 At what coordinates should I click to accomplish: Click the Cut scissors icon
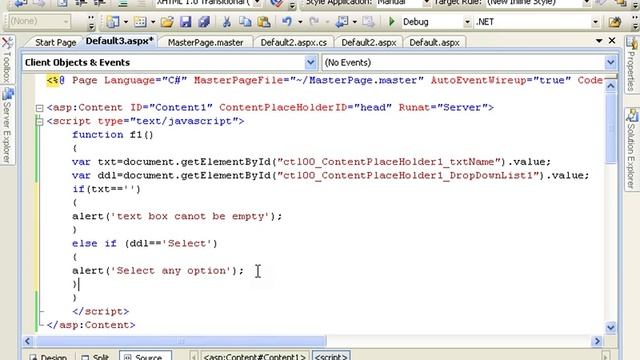[x=227, y=22]
